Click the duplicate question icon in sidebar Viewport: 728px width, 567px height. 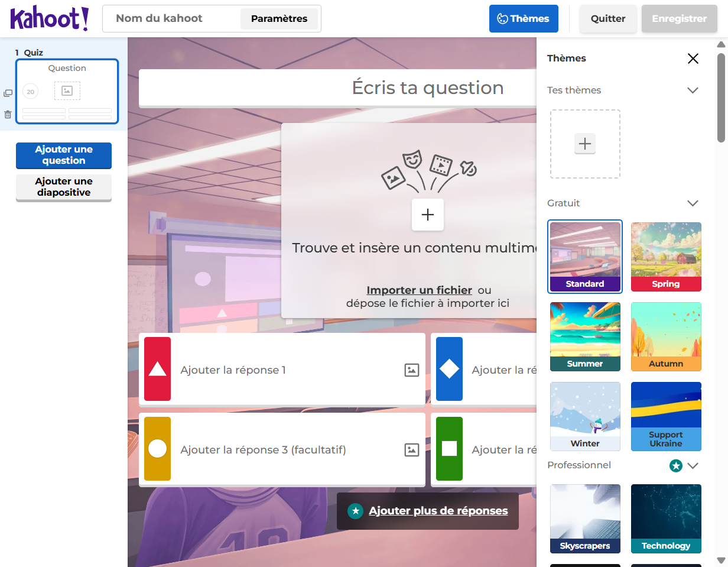(8, 93)
